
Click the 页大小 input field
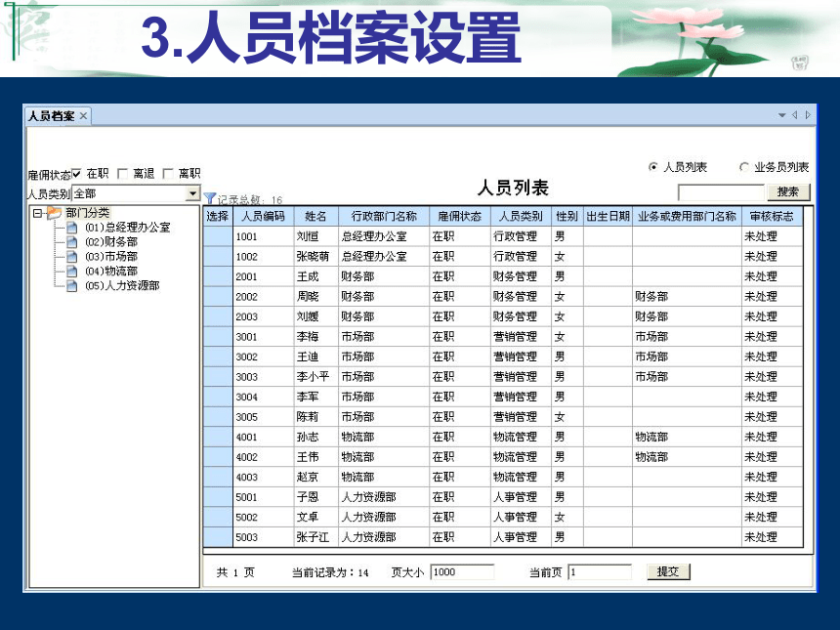pyautogui.click(x=462, y=572)
